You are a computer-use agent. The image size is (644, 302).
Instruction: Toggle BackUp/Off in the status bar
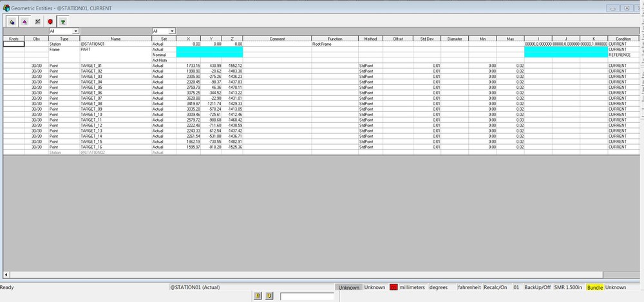[538, 287]
